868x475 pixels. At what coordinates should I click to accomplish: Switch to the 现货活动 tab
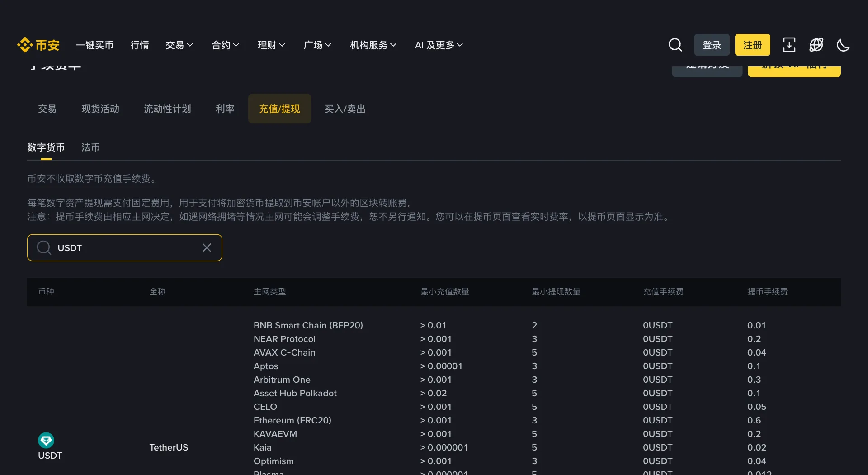(x=100, y=109)
